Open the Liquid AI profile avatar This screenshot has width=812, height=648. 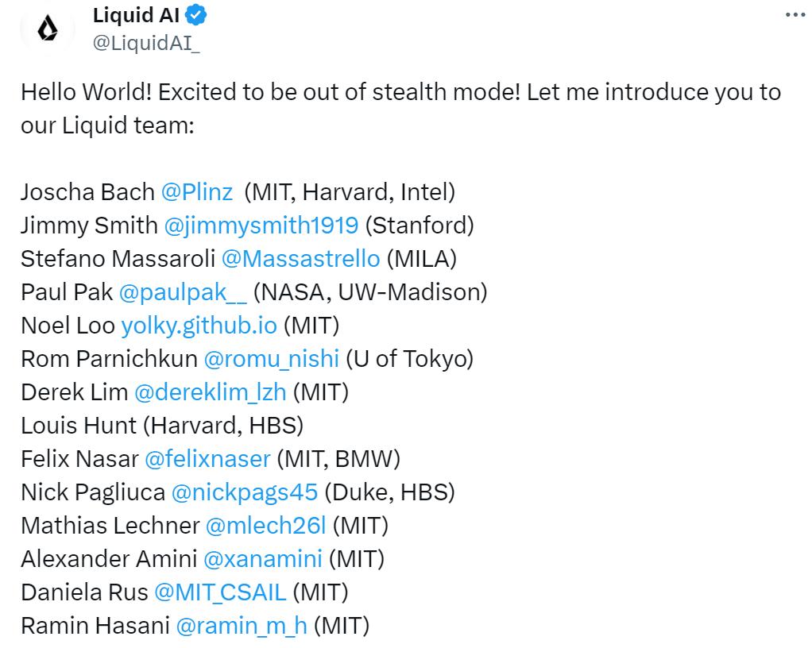point(48,29)
